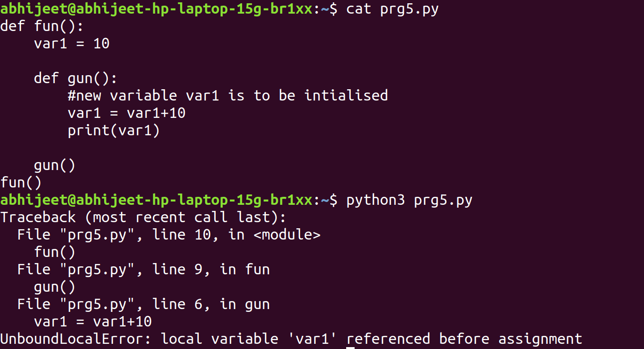The width and height of the screenshot is (644, 349).
Task: Click the 'cat prg5.py' command text
Action: [x=392, y=9]
